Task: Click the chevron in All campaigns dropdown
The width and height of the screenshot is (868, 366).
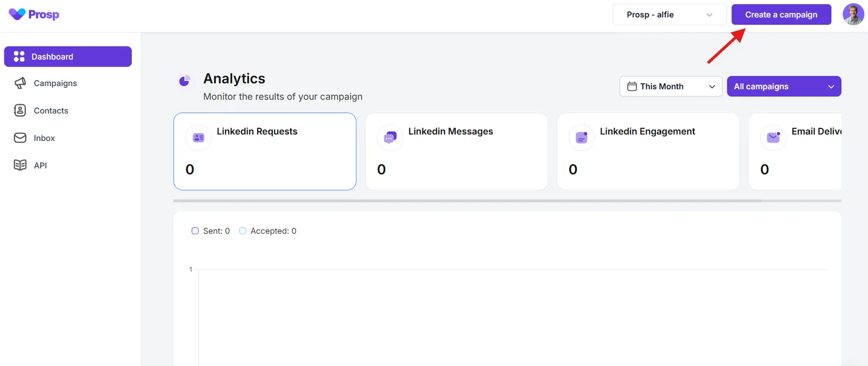Action: point(831,87)
